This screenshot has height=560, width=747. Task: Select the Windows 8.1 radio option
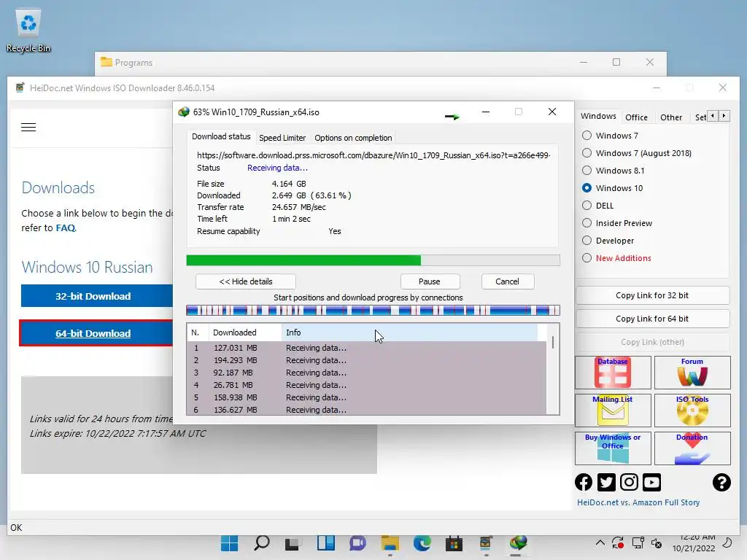click(613, 171)
